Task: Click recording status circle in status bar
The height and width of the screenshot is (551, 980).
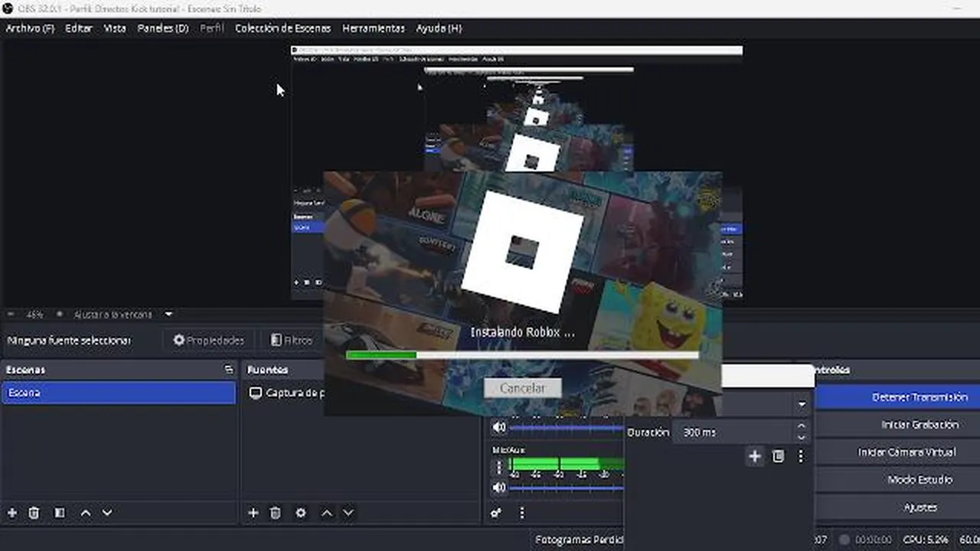Action: point(844,540)
